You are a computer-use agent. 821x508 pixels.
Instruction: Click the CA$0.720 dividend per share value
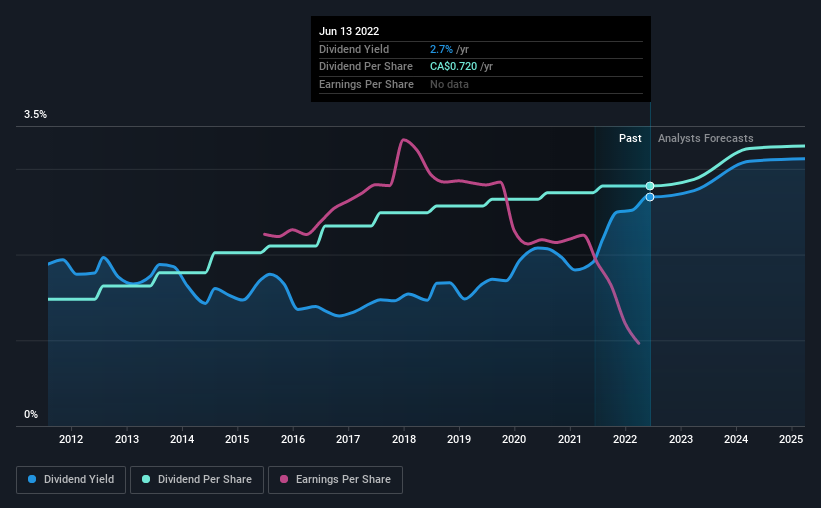point(453,67)
